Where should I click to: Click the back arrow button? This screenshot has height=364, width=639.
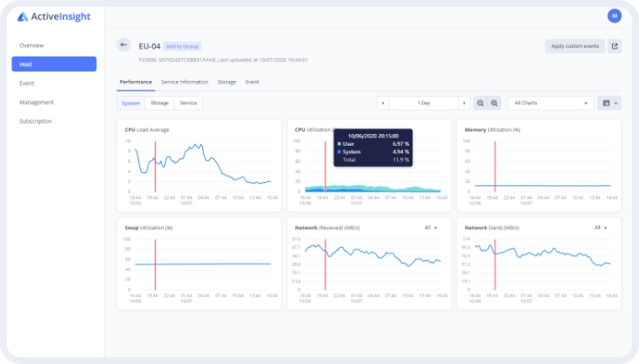pyautogui.click(x=124, y=45)
